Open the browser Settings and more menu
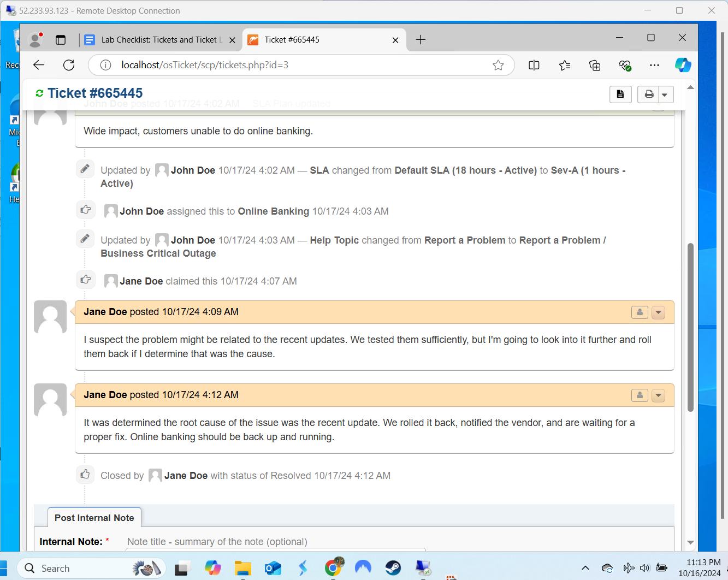728x580 pixels. pyautogui.click(x=654, y=66)
